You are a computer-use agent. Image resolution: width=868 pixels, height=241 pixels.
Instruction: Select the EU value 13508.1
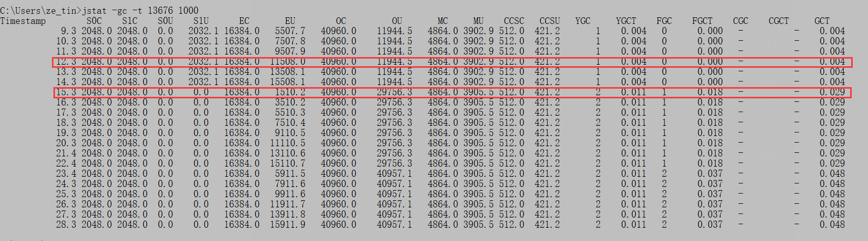(288, 72)
